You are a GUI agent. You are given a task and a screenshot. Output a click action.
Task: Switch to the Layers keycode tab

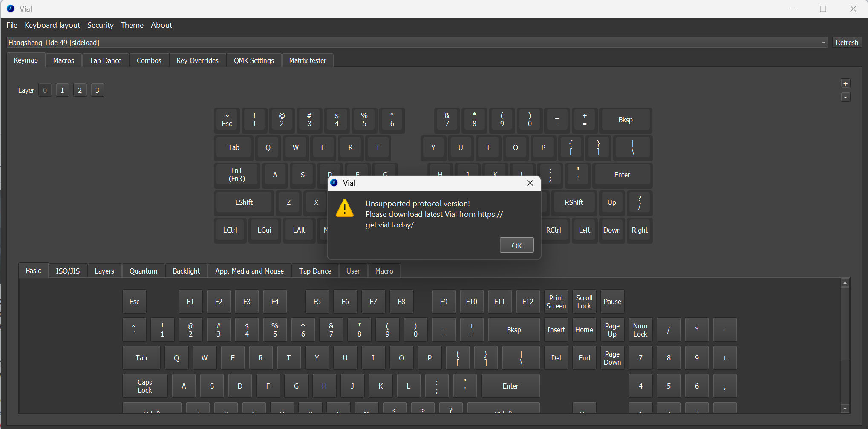pos(104,271)
